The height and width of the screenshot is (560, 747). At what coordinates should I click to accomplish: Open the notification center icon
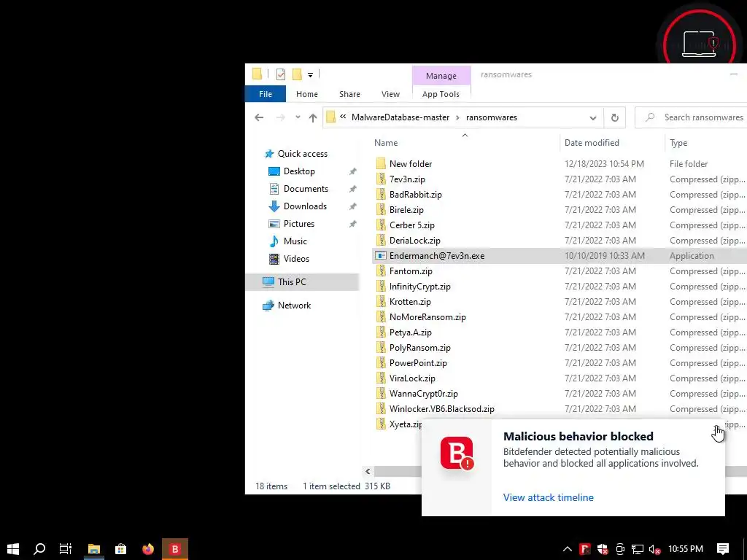click(723, 549)
